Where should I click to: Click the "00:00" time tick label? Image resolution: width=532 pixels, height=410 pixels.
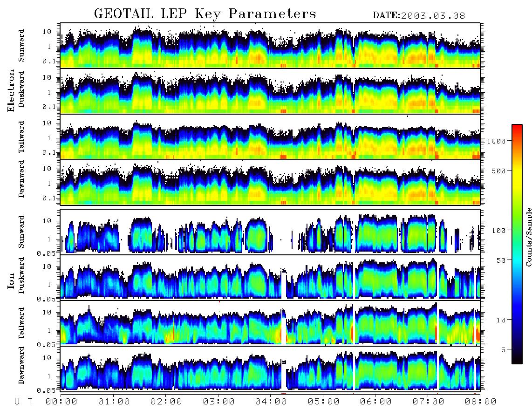[61, 402]
